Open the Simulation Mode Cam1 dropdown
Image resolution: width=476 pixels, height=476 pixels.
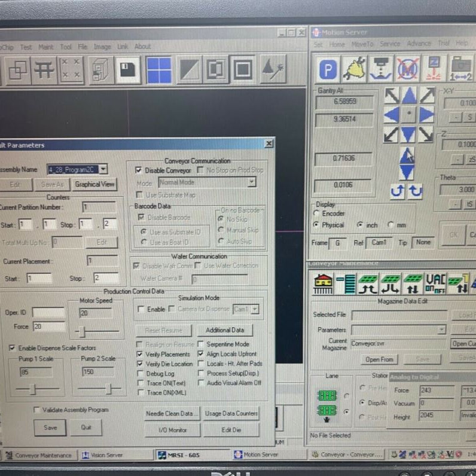(x=255, y=309)
